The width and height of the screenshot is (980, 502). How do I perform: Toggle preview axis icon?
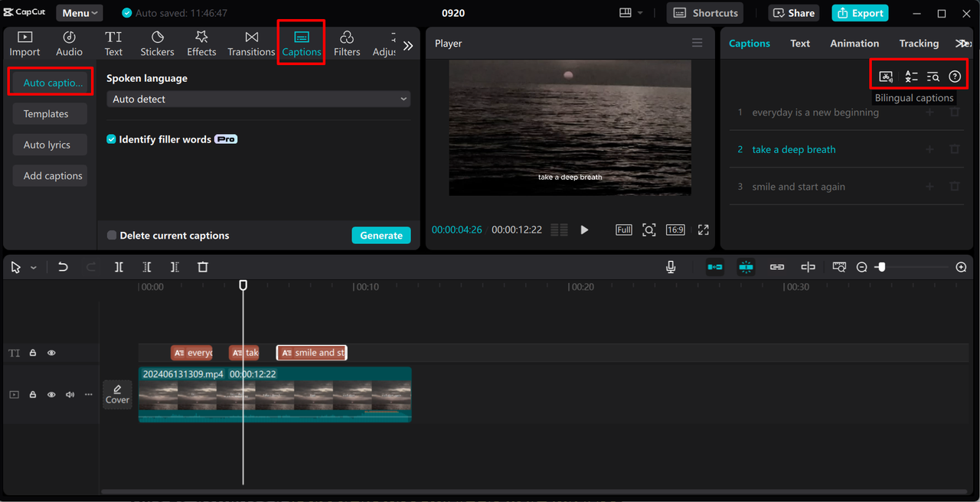click(808, 267)
